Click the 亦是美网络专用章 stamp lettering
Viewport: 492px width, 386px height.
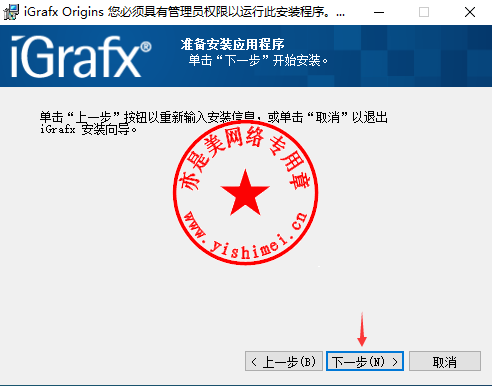click(x=245, y=157)
